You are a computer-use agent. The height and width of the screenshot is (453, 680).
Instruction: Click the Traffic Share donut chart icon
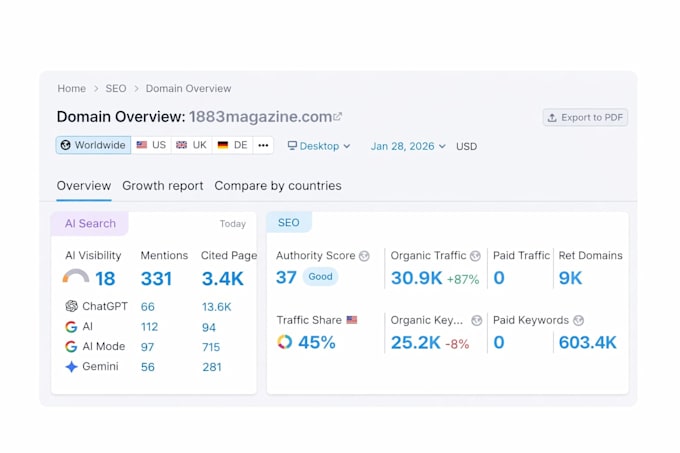(284, 342)
